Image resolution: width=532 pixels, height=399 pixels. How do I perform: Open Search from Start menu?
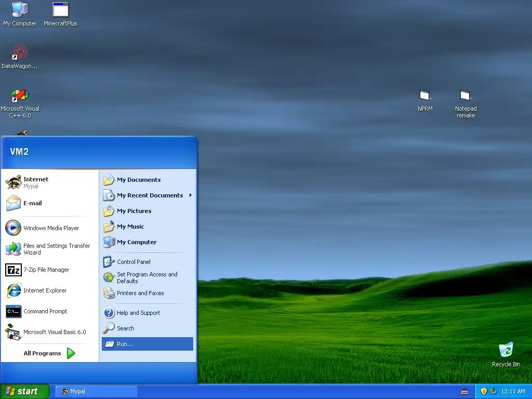[x=148, y=328]
